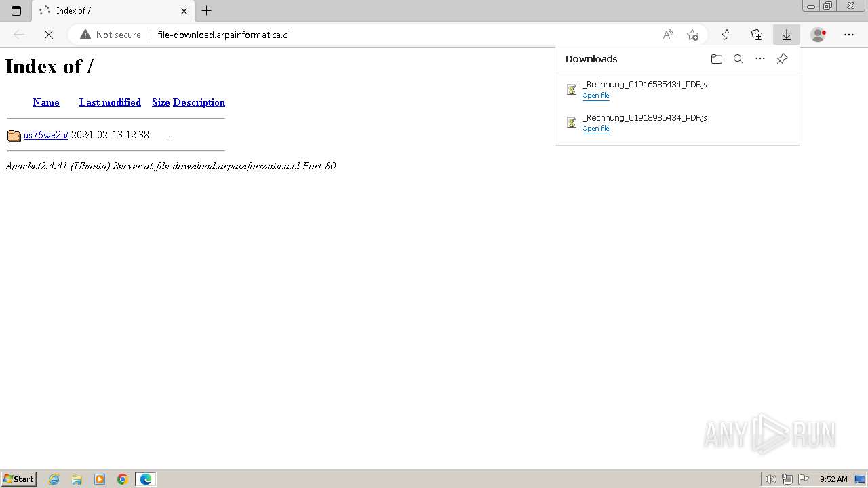868x488 pixels.
Task: Launch Internet Explorer from taskbar
Action: coord(54,479)
